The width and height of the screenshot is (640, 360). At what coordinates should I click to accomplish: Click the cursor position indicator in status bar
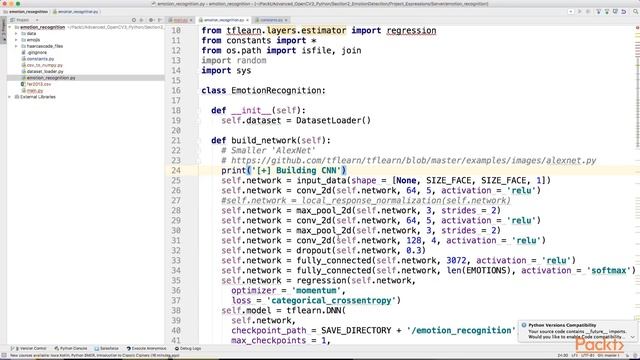[x=562, y=356]
